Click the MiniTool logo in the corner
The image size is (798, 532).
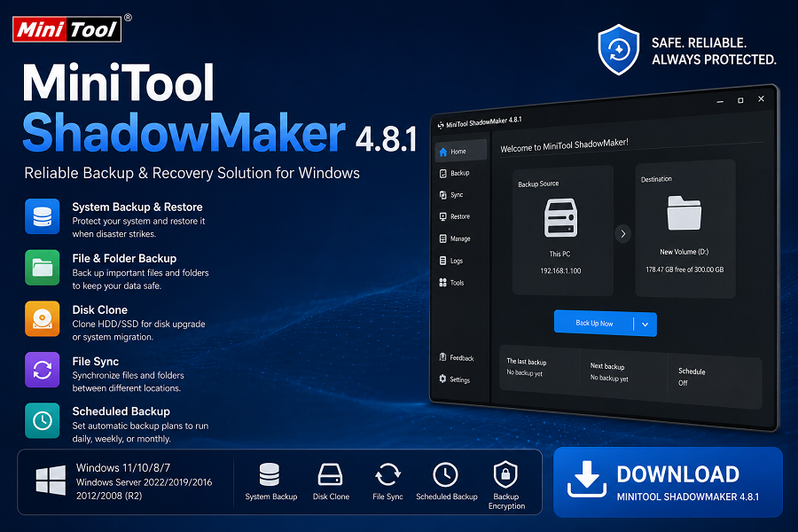67,29
